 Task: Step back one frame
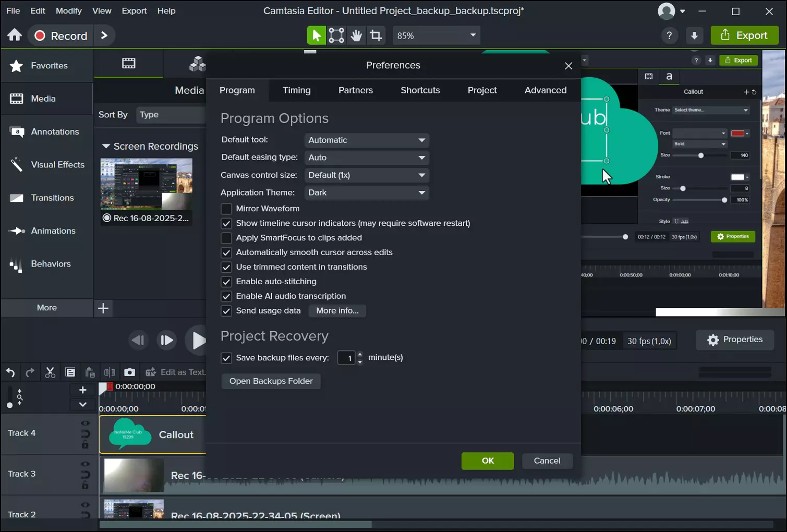point(138,341)
